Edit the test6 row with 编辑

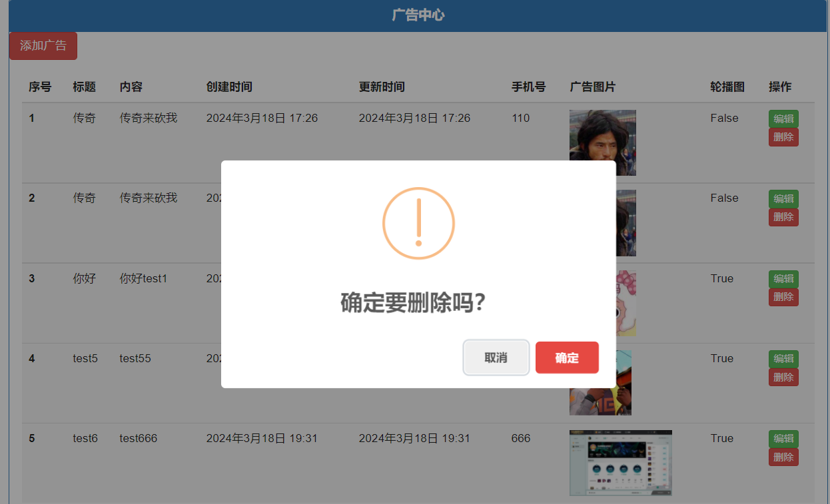pyautogui.click(x=783, y=439)
